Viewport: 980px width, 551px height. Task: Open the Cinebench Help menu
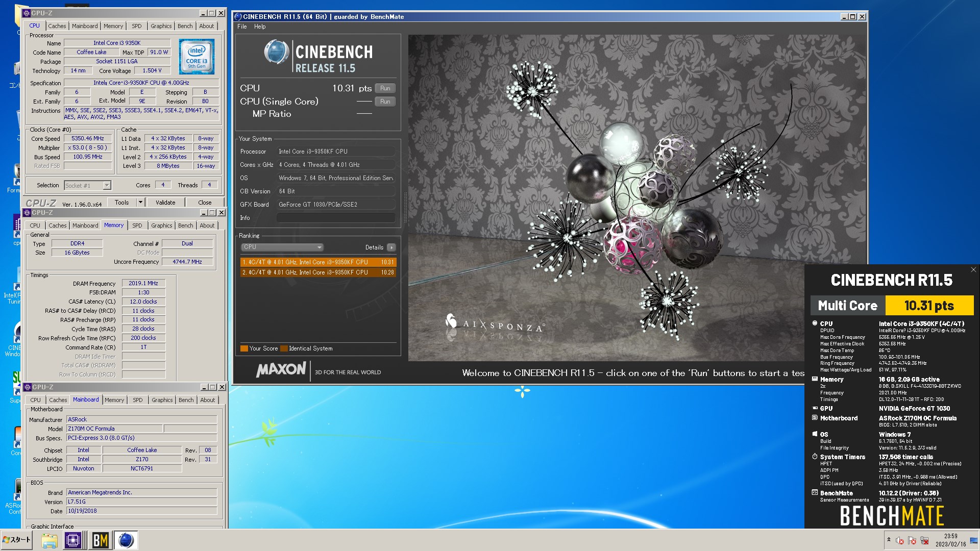click(260, 27)
